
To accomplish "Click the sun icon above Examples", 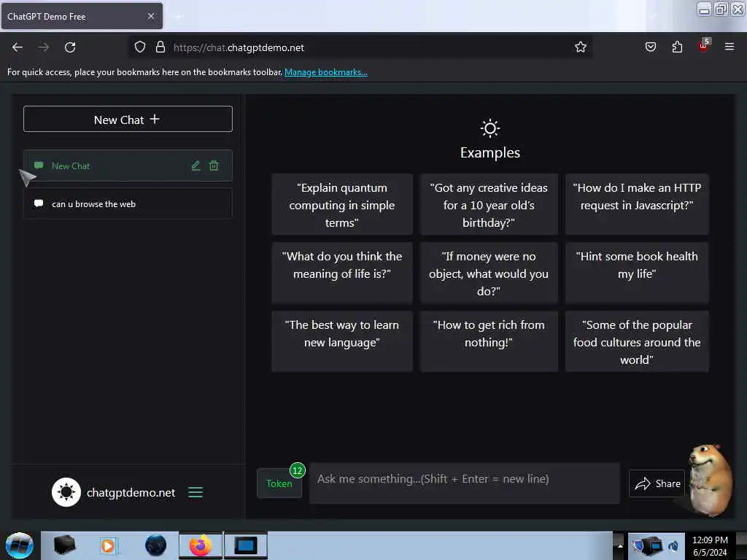I will (x=489, y=128).
